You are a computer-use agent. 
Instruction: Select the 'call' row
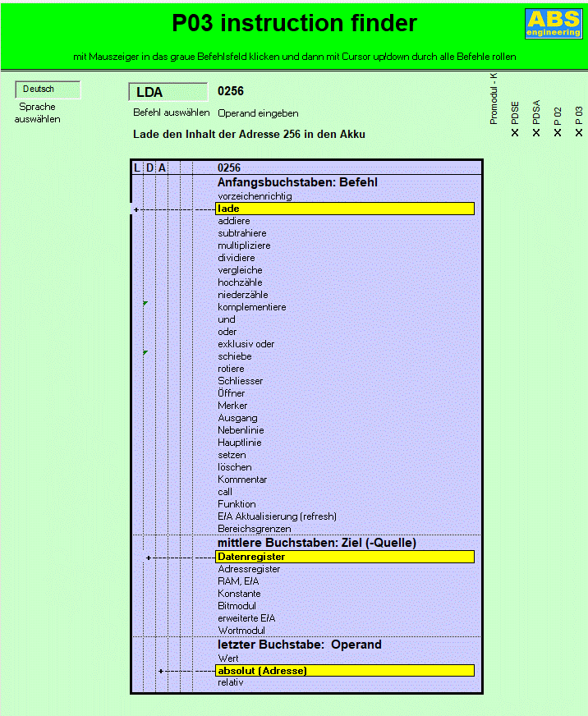(x=225, y=493)
